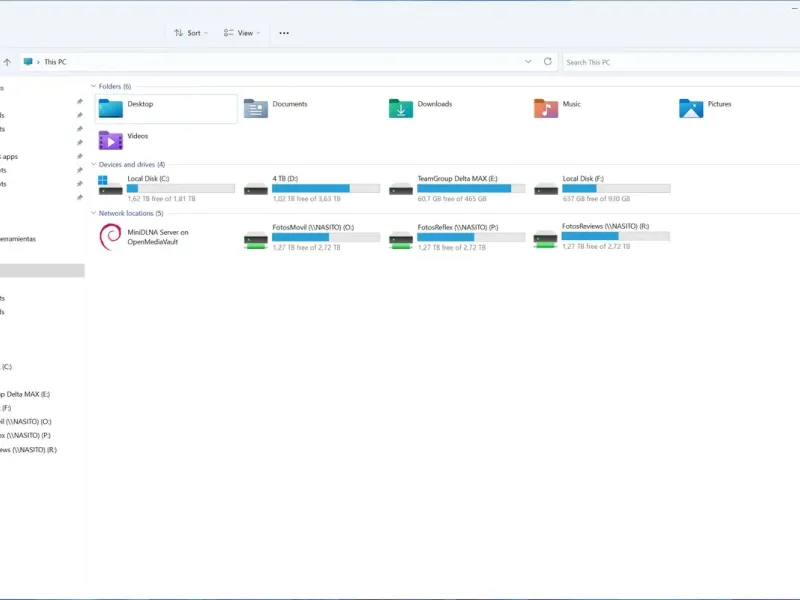Click "60,7 GB free of 465 GB" text

point(452,198)
